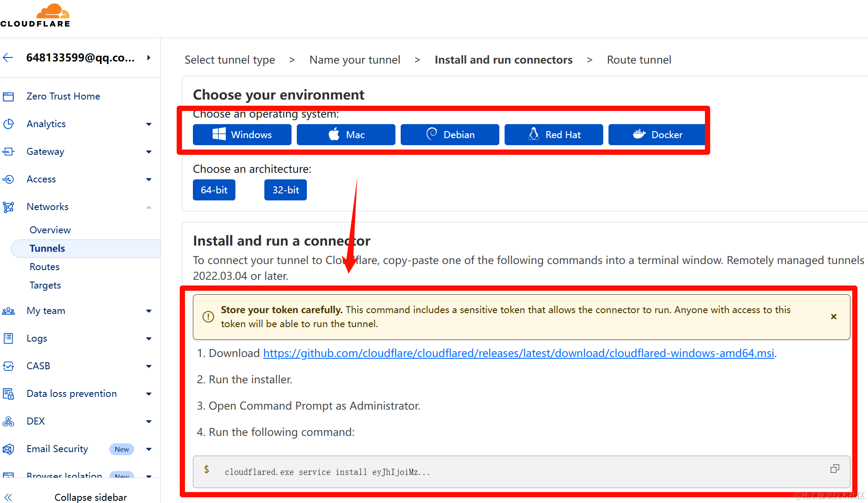Click the back arrow beside account email
The width and height of the screenshot is (868, 503).
(8, 57)
